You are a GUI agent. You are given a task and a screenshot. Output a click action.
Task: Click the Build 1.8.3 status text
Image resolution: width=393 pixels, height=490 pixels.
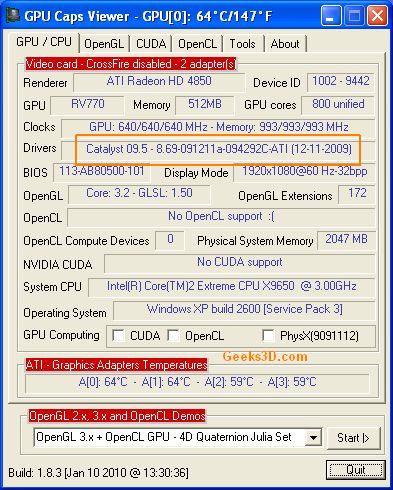pyautogui.click(x=98, y=473)
